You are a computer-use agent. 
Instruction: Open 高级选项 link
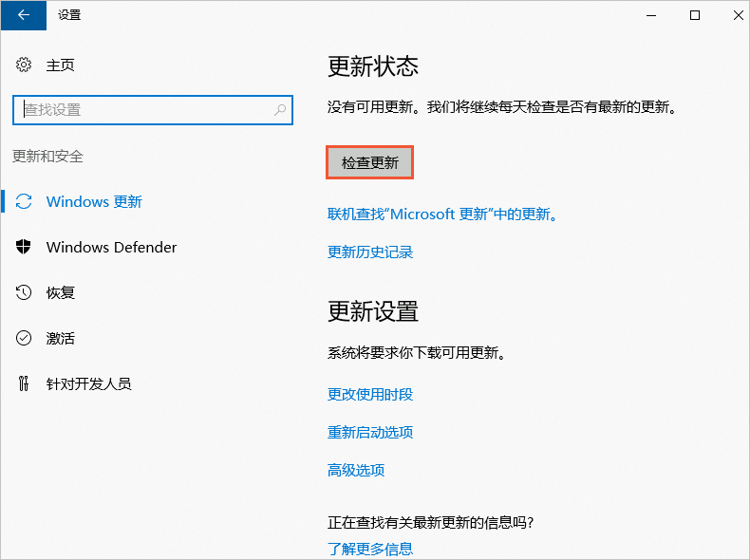356,471
